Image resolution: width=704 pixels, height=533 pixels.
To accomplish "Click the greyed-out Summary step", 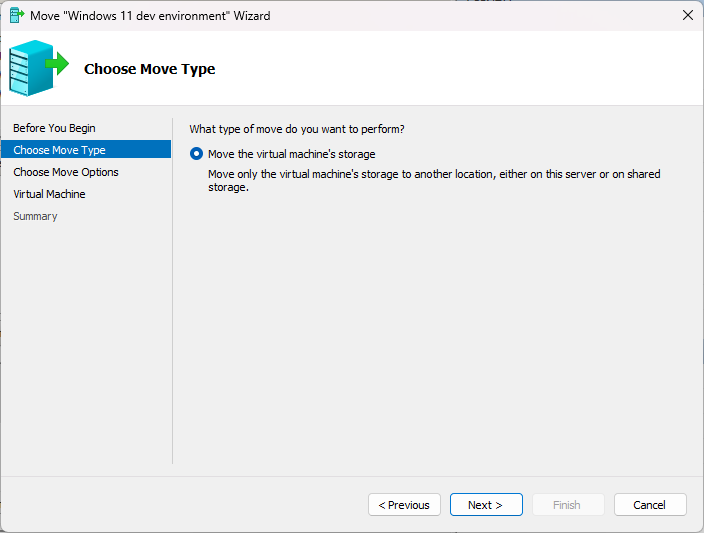I will click(x=35, y=216).
